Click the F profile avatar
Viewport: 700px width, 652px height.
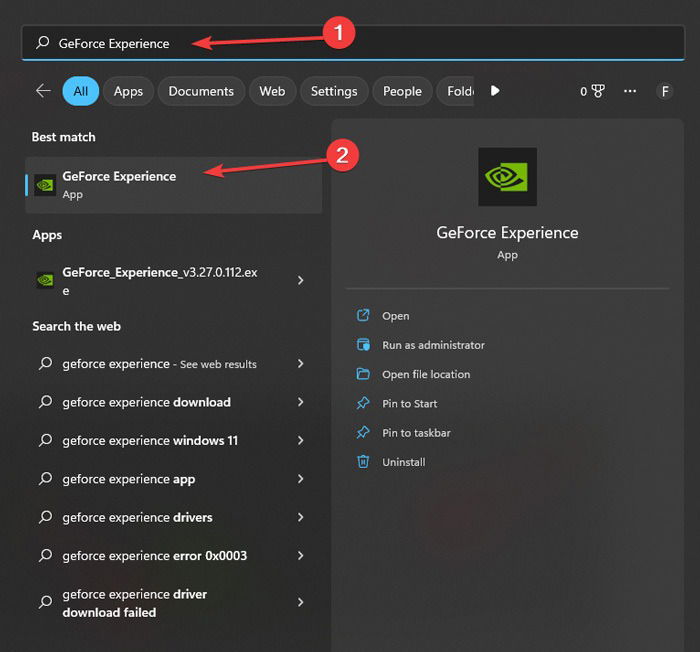665,91
